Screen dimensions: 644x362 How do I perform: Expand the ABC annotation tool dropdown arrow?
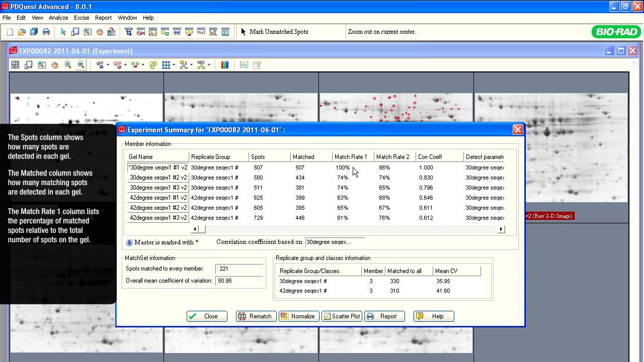(x=209, y=65)
